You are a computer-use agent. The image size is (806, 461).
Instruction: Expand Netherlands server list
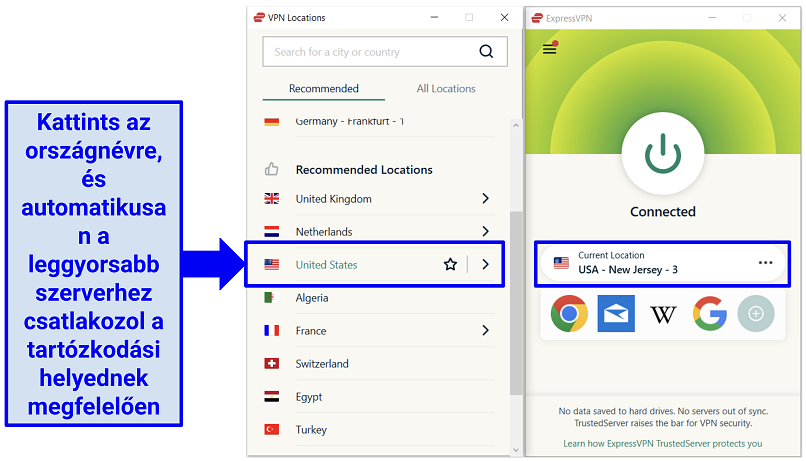[485, 231]
